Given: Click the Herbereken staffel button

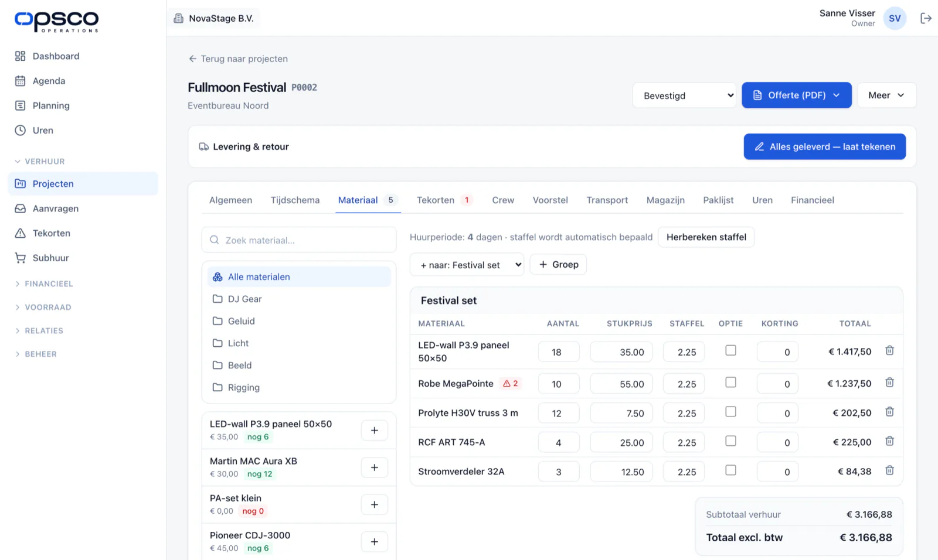Looking at the screenshot, I should coord(706,237).
